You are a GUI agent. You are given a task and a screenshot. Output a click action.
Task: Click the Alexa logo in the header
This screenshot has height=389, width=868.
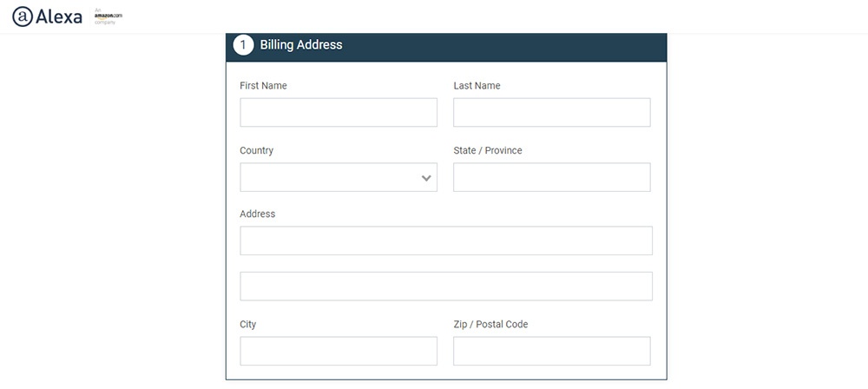click(47, 16)
